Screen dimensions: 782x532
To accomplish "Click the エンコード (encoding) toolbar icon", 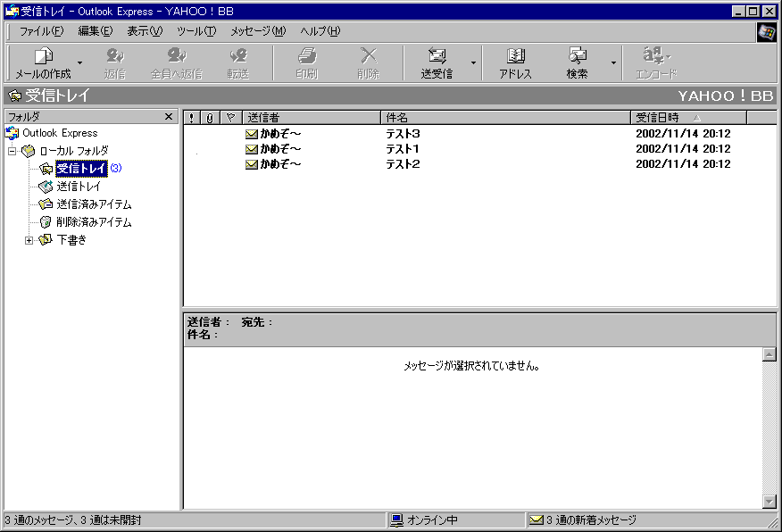I will (x=656, y=62).
